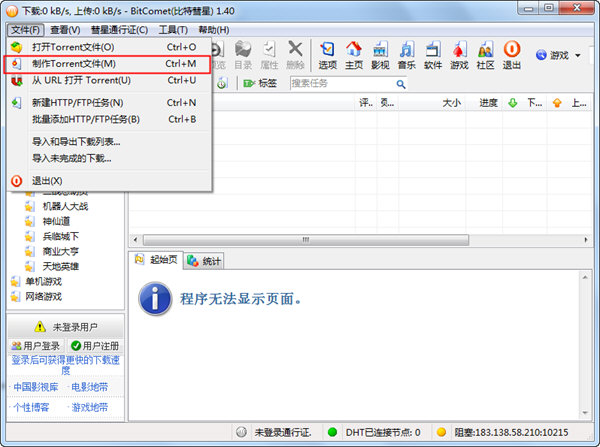Open the Software (软件) toolbar icon
Image resolution: width=600 pixels, height=447 pixels.
[432, 54]
